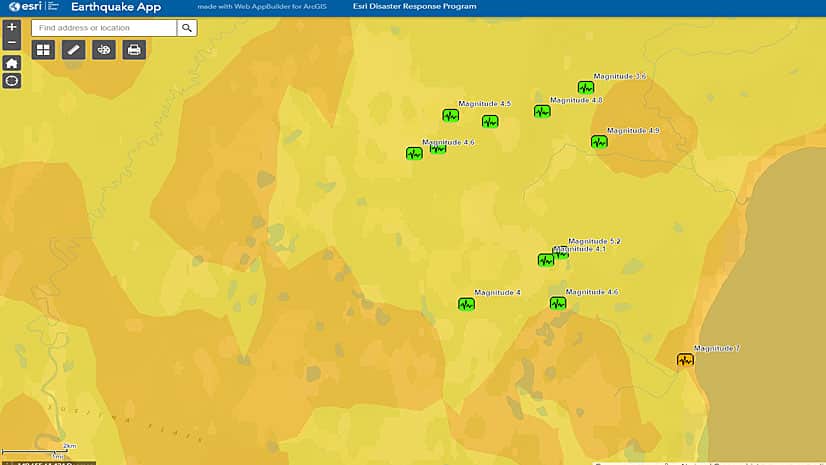Click the Magnitude 4.8 label
Screen dimensions: 826x465
coord(576,100)
